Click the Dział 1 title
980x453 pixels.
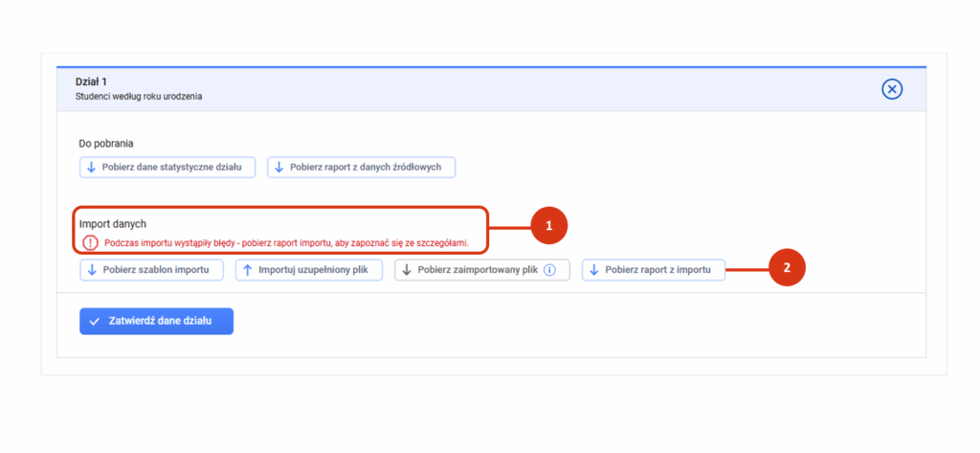point(92,82)
